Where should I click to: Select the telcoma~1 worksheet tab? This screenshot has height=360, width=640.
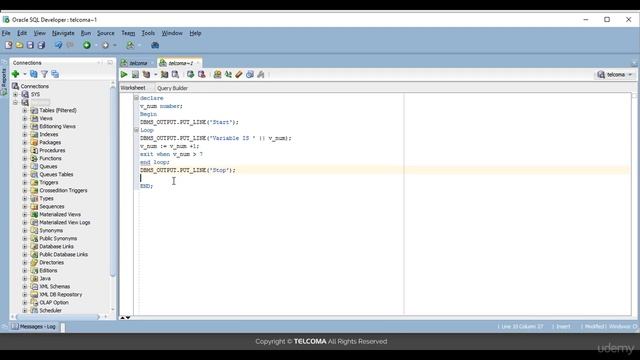pyautogui.click(x=180, y=63)
